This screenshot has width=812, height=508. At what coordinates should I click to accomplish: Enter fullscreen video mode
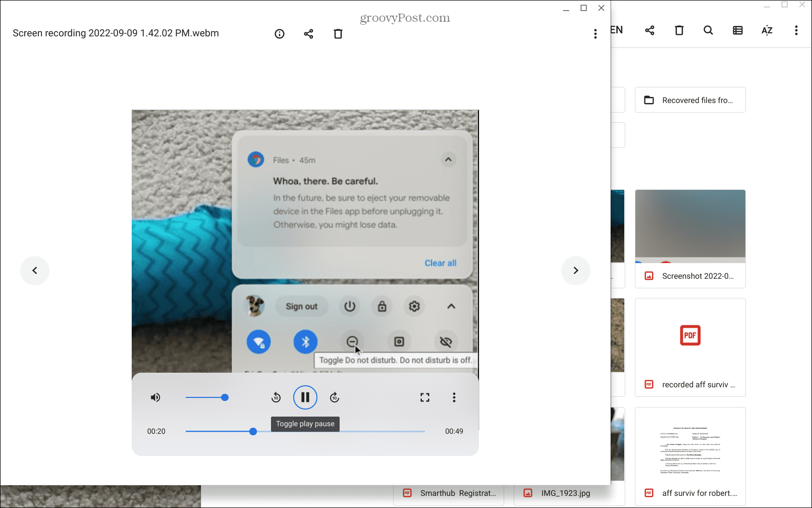pos(425,397)
